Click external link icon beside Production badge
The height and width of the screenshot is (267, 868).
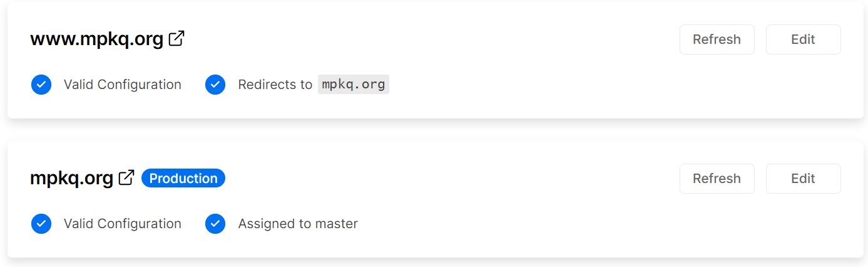tap(126, 178)
